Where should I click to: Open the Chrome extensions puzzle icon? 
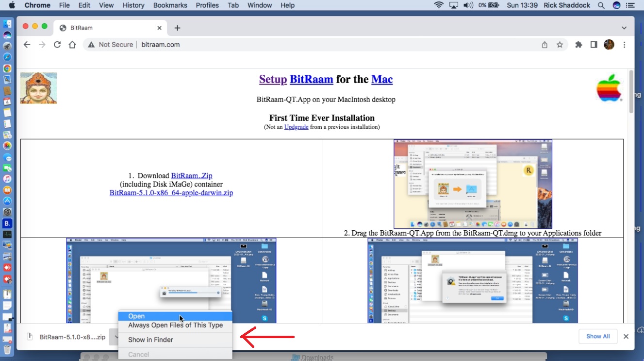coord(578,45)
